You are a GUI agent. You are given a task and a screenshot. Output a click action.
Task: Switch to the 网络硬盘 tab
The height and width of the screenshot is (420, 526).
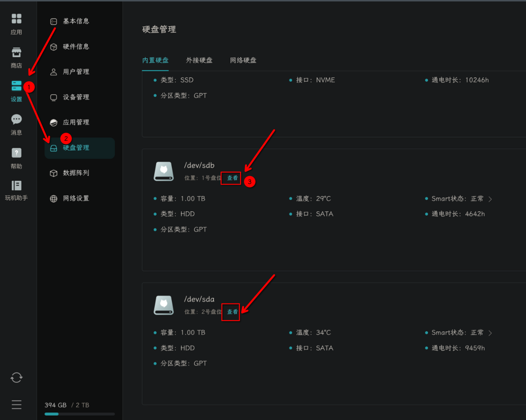(x=243, y=60)
